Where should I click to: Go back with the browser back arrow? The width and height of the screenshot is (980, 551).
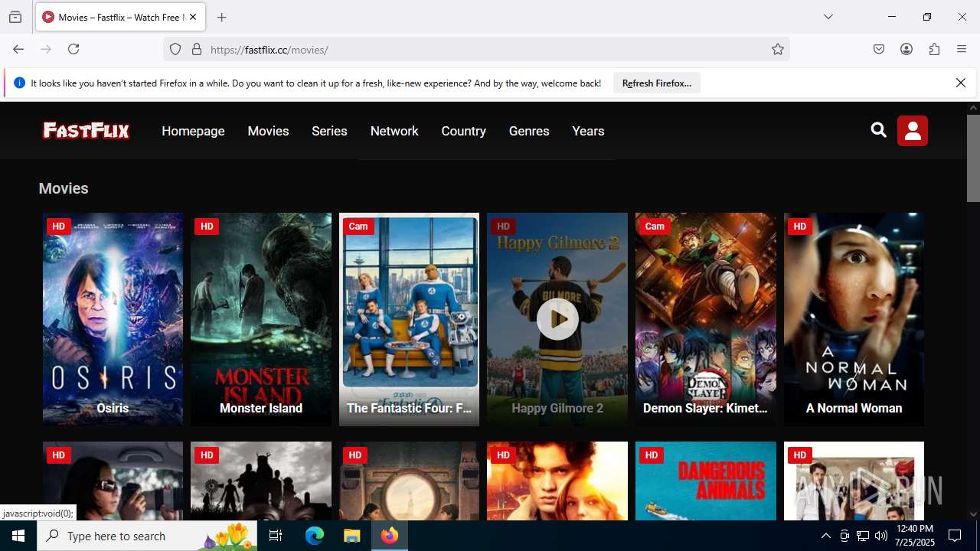point(18,49)
